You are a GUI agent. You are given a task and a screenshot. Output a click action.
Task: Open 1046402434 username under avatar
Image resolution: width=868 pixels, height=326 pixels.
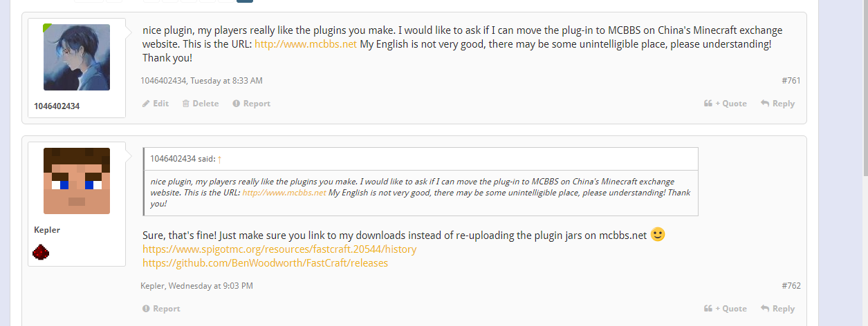click(x=57, y=106)
